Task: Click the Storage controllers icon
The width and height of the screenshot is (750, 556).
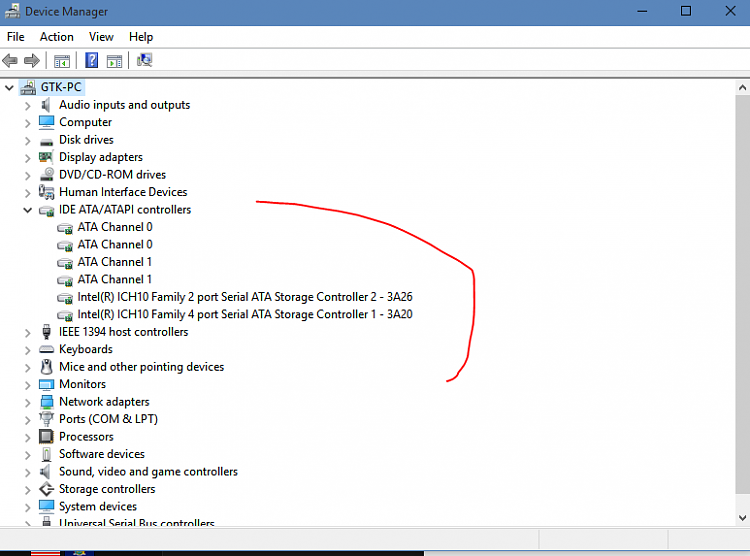Action: 46,489
